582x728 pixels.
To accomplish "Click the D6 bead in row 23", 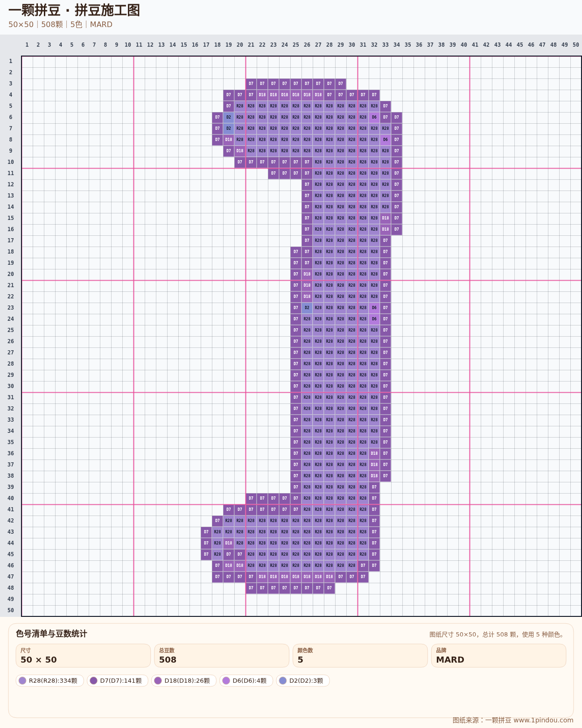I will tap(374, 308).
